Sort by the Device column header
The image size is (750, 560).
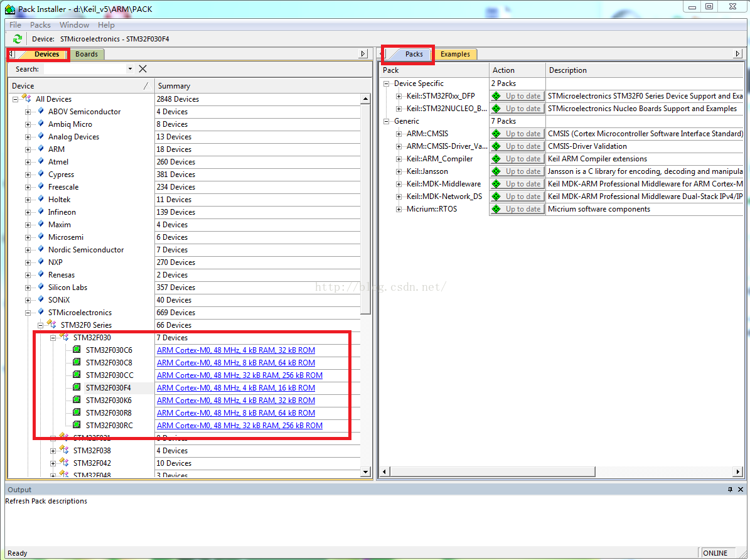click(x=80, y=85)
